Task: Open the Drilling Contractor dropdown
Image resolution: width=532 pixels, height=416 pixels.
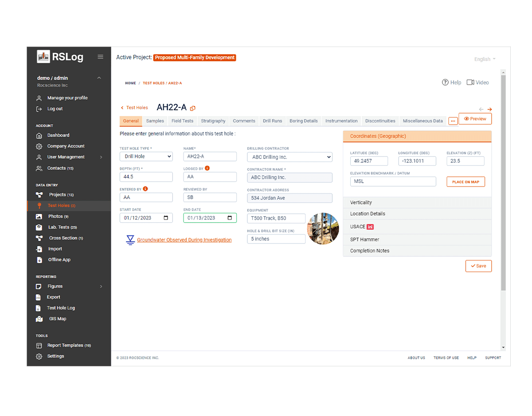Action: (289, 157)
